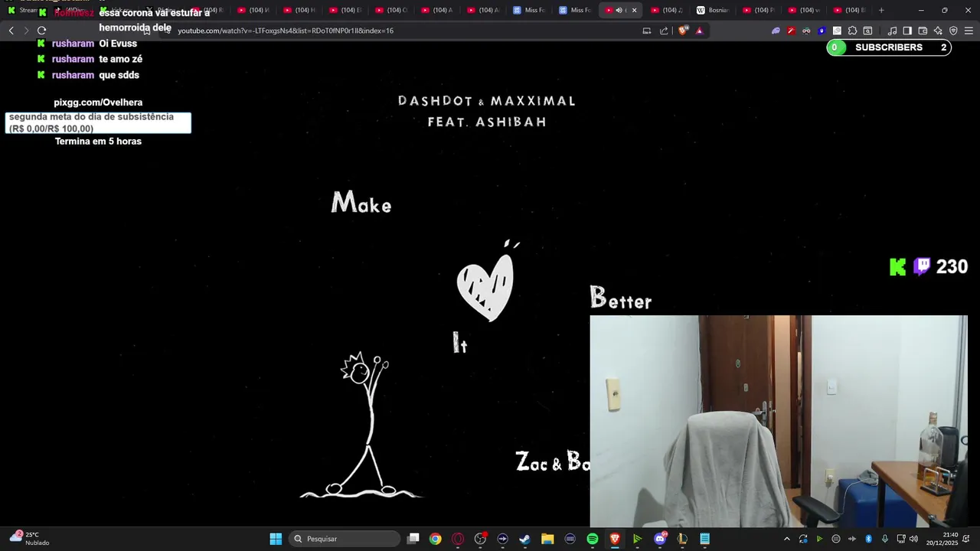Image resolution: width=980 pixels, height=551 pixels.
Task: Open File Explorer from taskbar
Action: (547, 539)
